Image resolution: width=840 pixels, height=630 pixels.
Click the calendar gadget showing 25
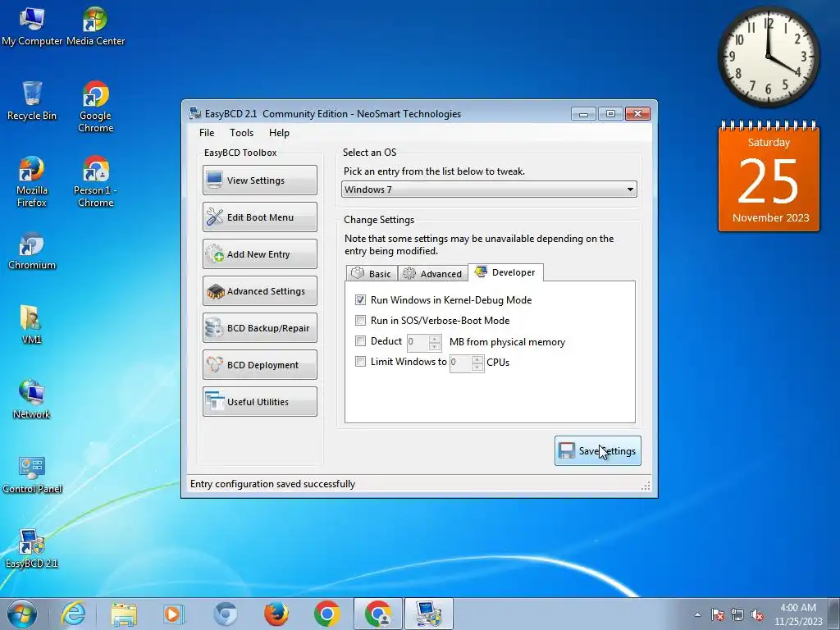769,177
